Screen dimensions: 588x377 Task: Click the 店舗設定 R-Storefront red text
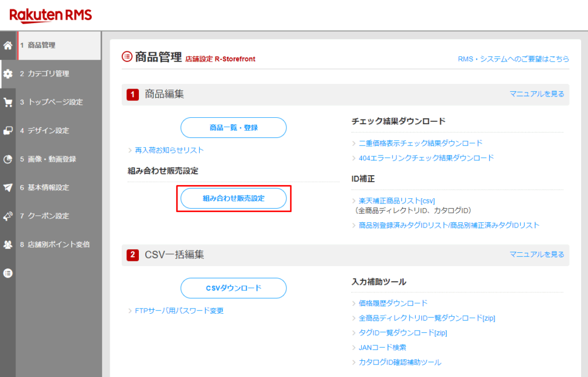(220, 59)
